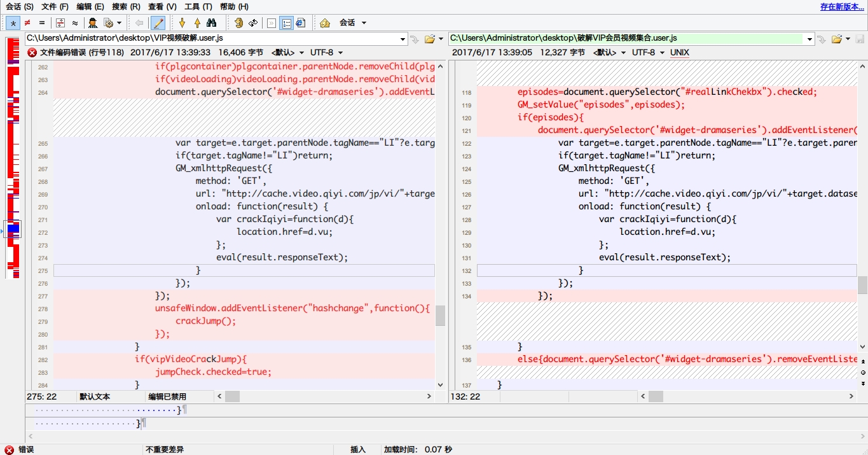Jump to next difference (down arrow)
The image size is (868, 455).
(x=182, y=23)
